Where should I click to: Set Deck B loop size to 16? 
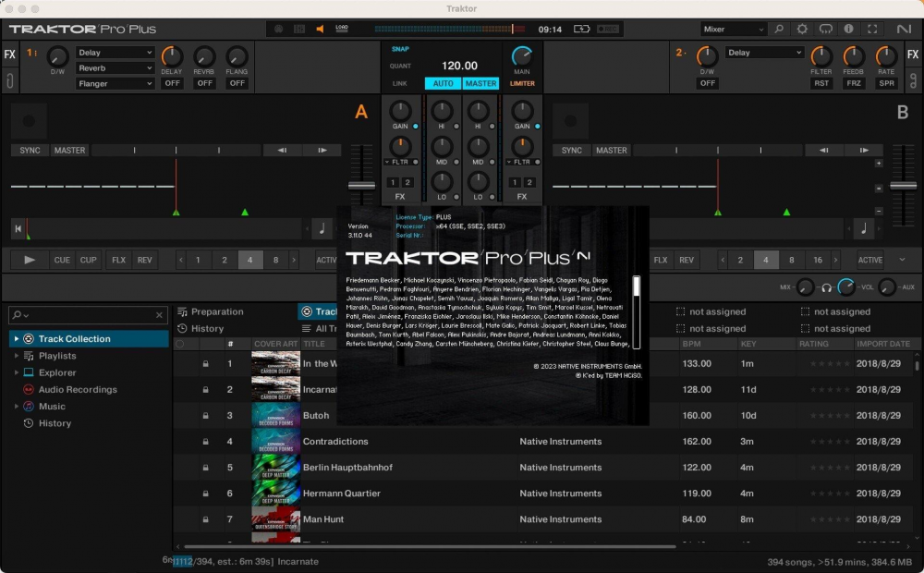point(818,260)
